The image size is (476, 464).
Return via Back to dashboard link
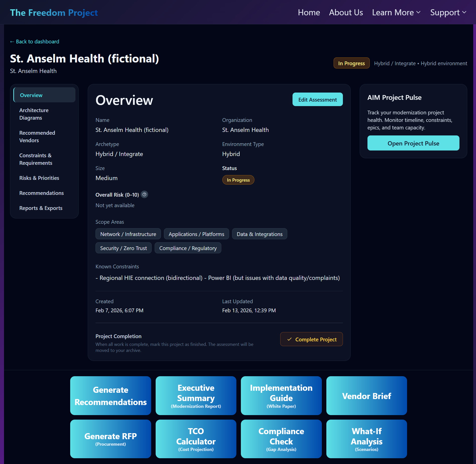[x=34, y=41]
